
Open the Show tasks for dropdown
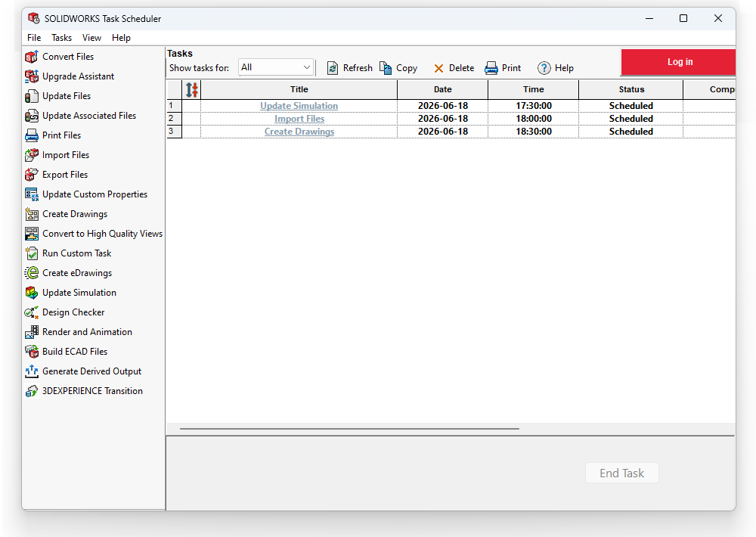(x=276, y=67)
